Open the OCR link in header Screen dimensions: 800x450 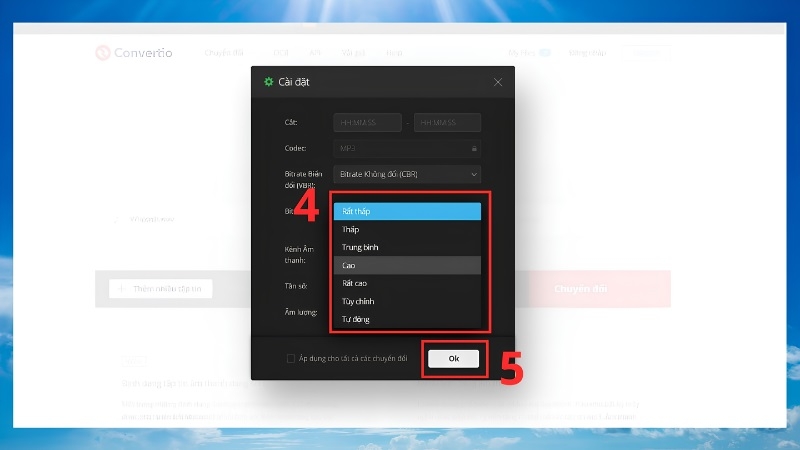tap(281, 53)
